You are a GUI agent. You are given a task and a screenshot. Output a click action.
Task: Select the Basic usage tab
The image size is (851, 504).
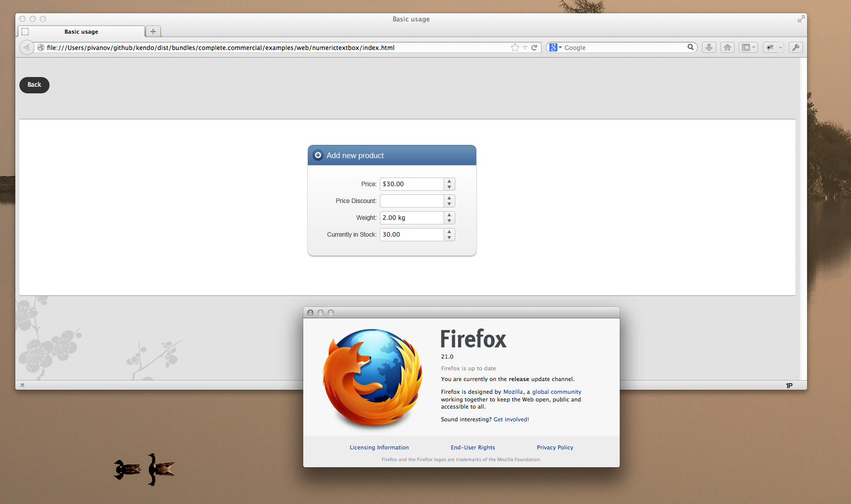pos(82,32)
